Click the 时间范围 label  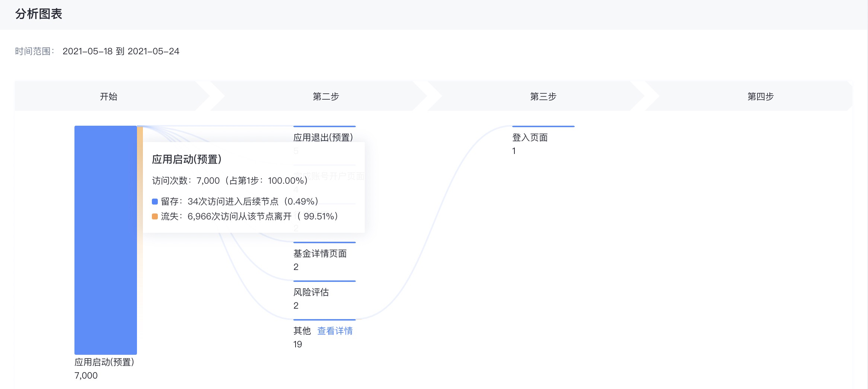point(35,51)
